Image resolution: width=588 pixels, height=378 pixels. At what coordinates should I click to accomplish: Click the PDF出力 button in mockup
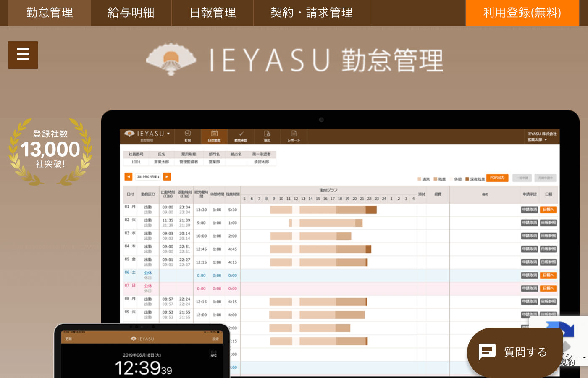(497, 178)
